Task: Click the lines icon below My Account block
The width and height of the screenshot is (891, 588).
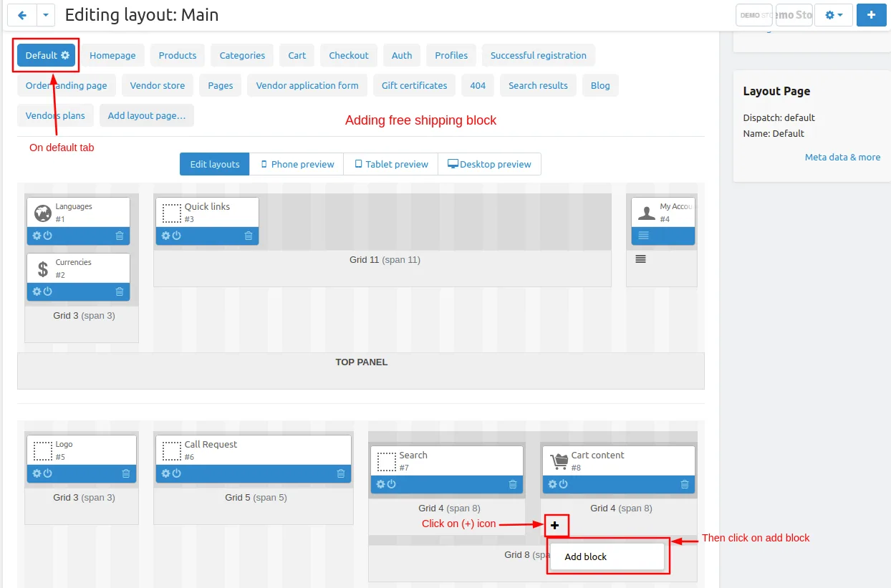Action: tap(640, 259)
